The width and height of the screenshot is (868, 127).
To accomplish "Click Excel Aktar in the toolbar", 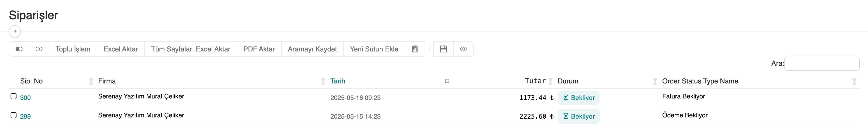I will (121, 49).
